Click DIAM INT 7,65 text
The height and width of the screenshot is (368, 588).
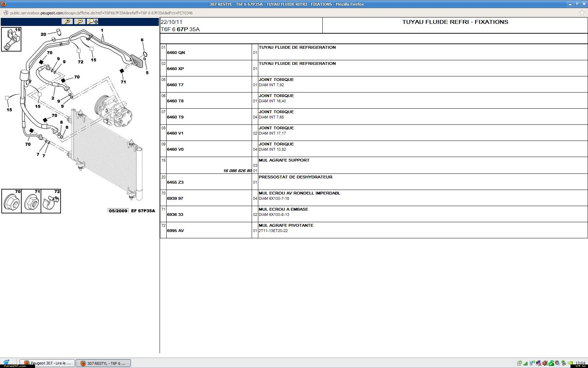point(271,117)
